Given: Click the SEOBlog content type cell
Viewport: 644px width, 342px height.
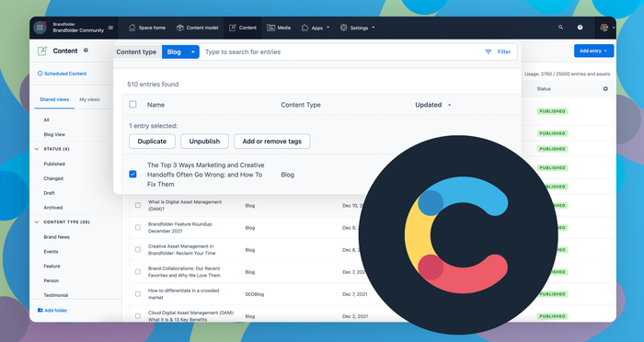Looking at the screenshot, I should (x=255, y=294).
